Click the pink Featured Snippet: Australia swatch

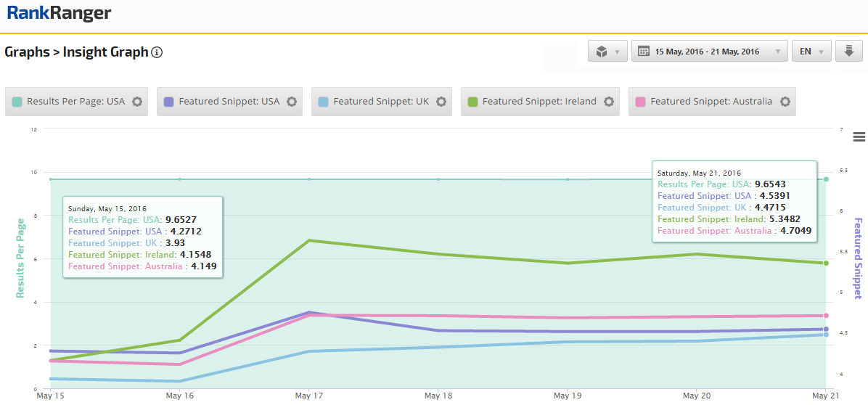[x=640, y=102]
